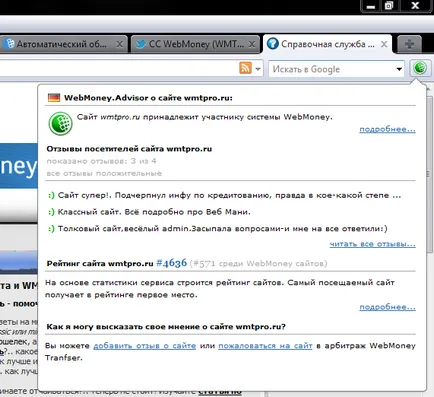Open the Google search engine dropdown
434x397 pixels.
click(399, 69)
